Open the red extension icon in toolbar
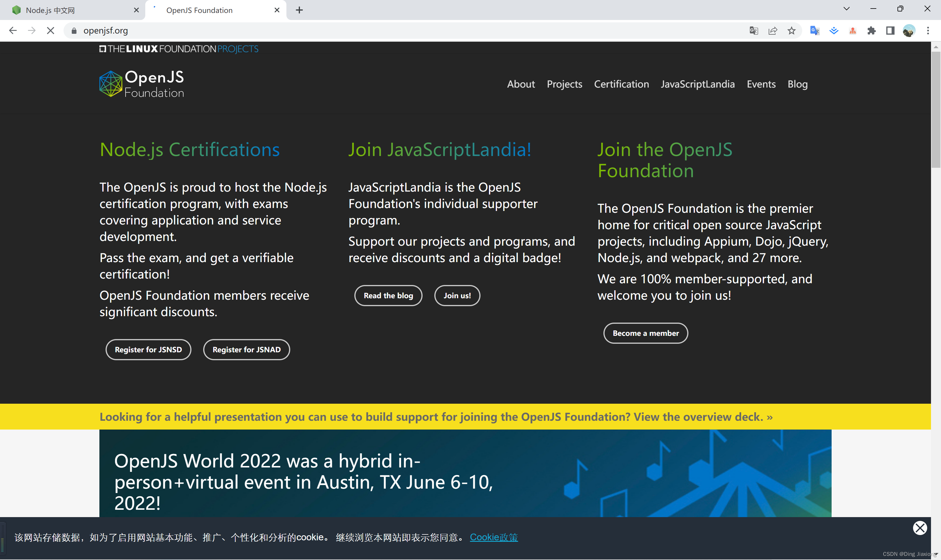 click(853, 31)
